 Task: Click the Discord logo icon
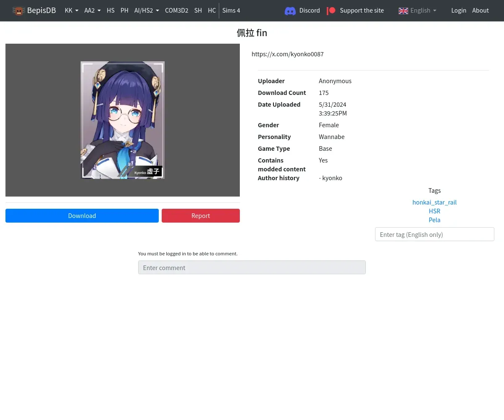click(290, 10)
